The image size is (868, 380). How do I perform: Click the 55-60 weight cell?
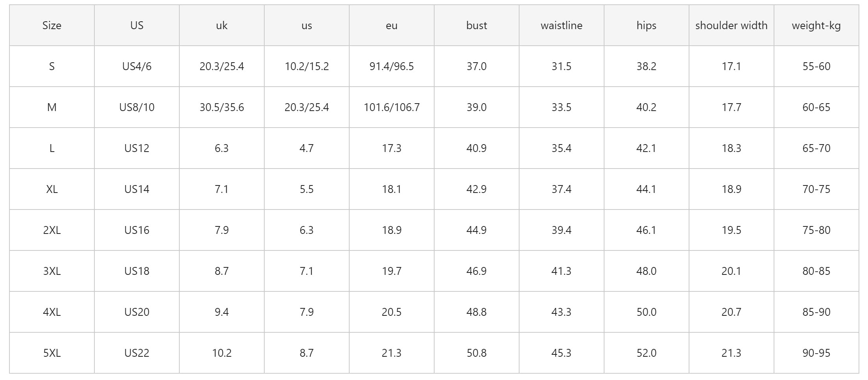pyautogui.click(x=816, y=67)
